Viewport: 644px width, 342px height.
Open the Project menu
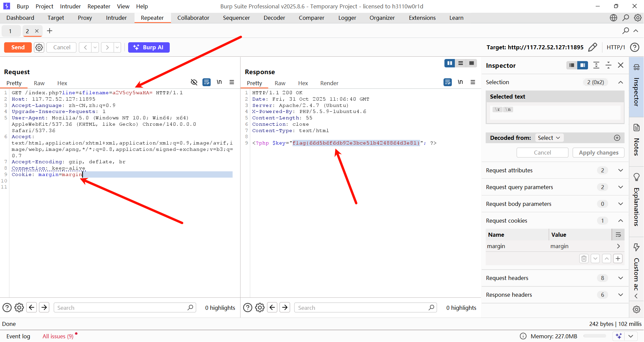[45, 6]
